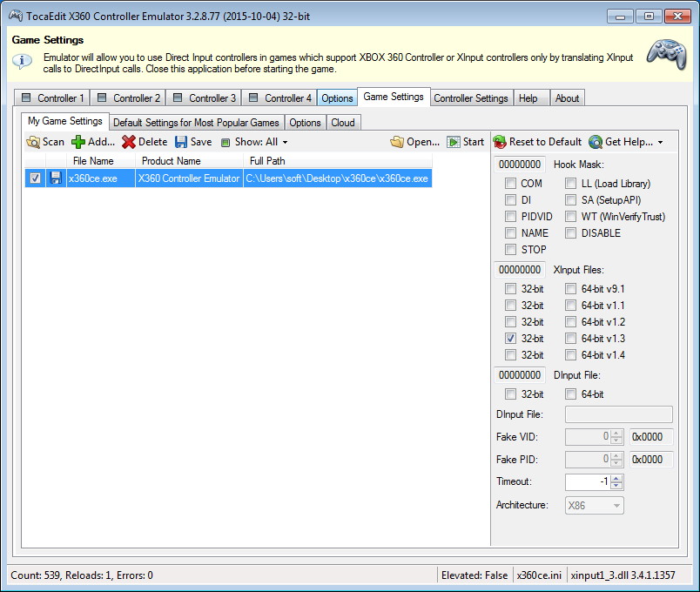Click the X360 Controller Emulator product cell
Screen dimensions: 700x592
[189, 178]
